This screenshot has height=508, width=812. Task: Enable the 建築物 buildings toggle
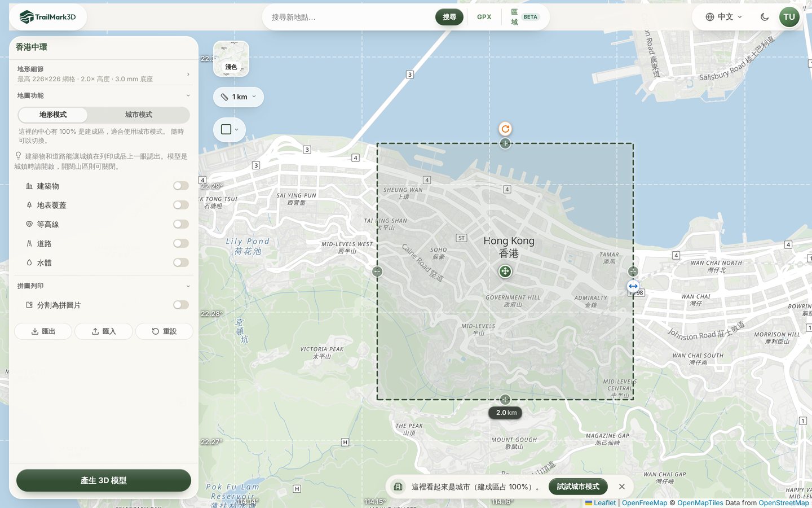coord(181,186)
